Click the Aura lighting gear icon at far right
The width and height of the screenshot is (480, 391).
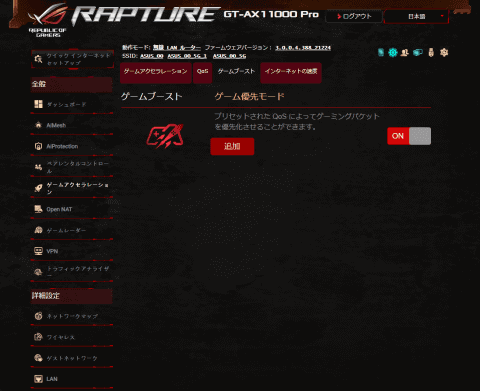click(444, 52)
